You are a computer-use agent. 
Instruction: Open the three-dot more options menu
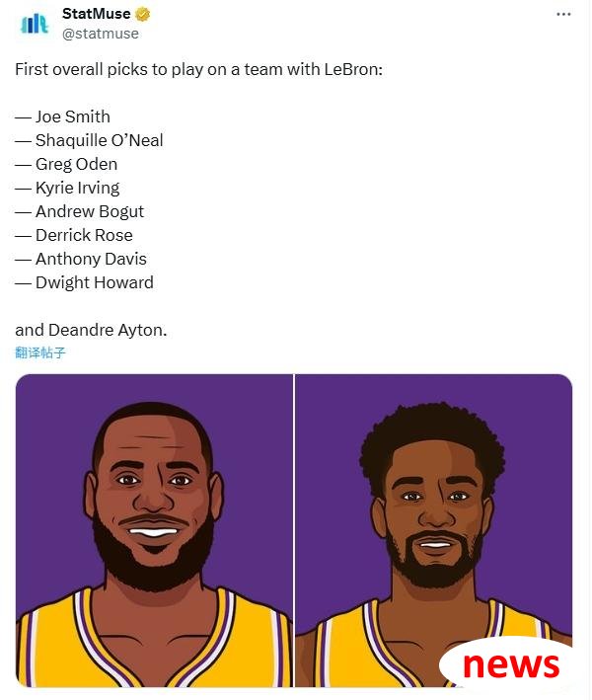563,14
